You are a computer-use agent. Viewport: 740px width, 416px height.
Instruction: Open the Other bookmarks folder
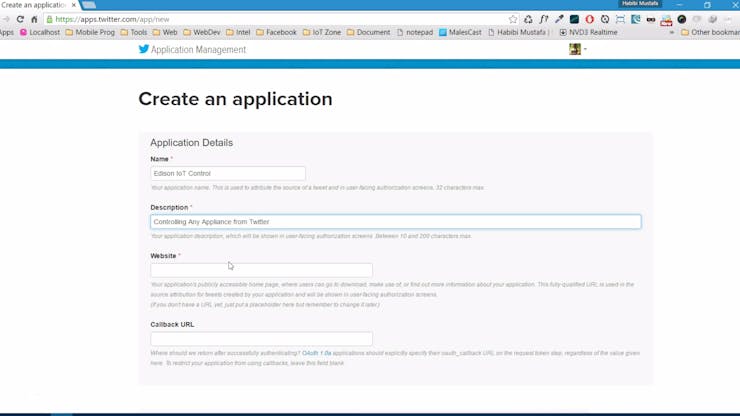click(710, 32)
